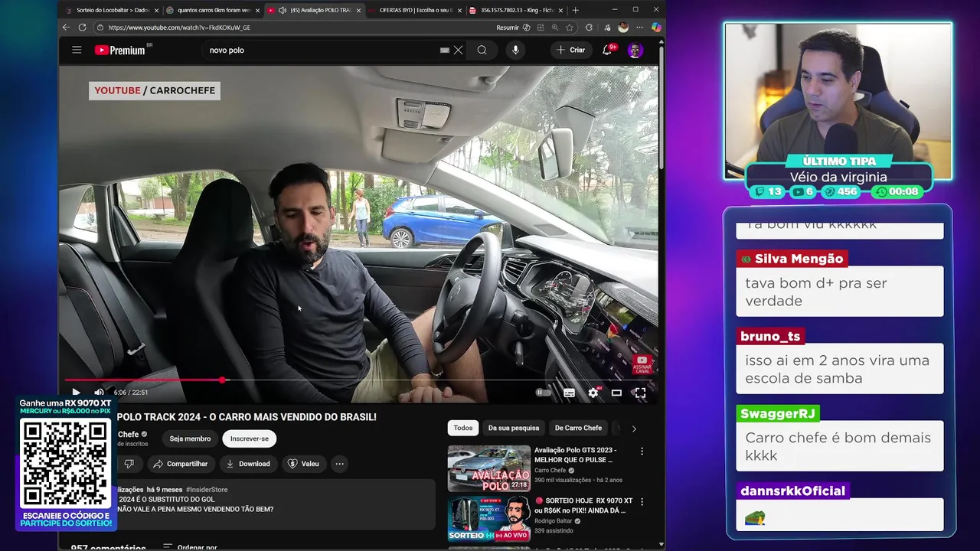
Task: Add page to favorites with star icon
Action: coord(570,28)
